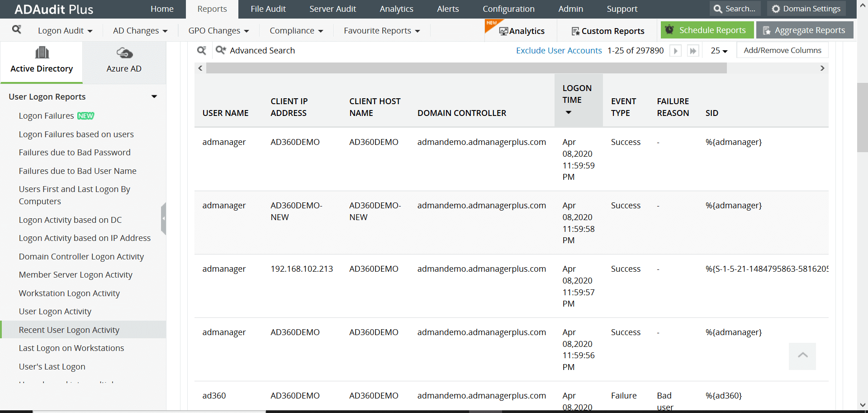This screenshot has height=413, width=868.
Task: Open Last Logon on Workstations
Action: [71, 348]
